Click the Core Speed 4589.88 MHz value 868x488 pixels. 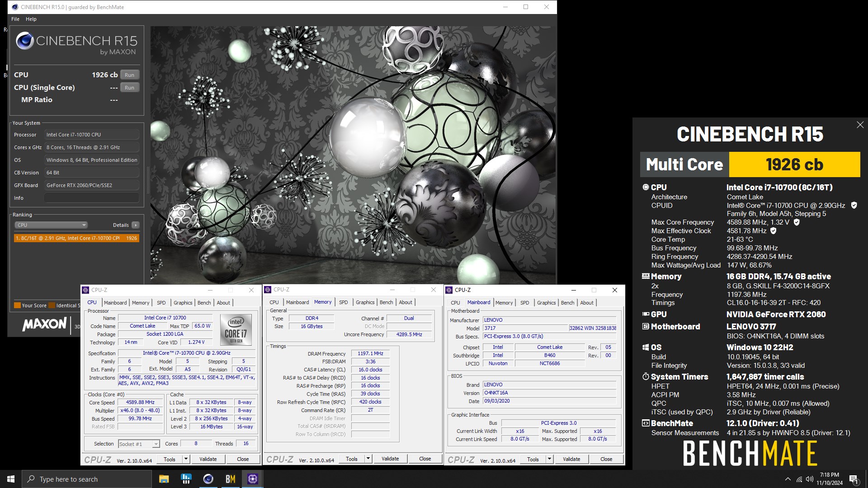140,402
